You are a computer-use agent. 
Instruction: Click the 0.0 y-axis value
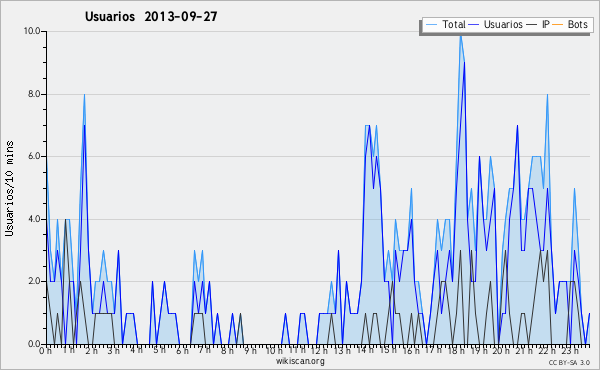click(x=34, y=344)
